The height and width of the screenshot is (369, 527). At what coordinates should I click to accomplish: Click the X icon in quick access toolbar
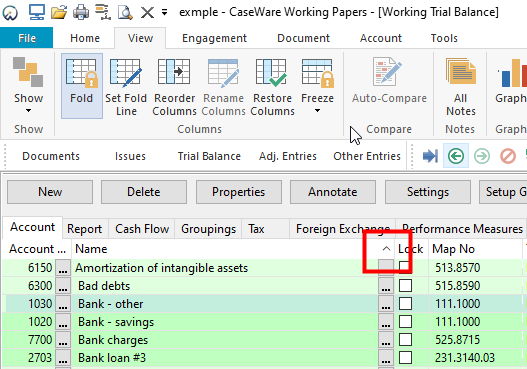[x=147, y=13]
